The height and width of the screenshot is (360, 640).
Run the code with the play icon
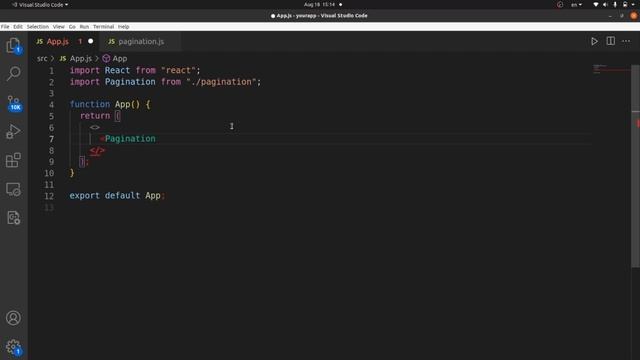(x=594, y=41)
